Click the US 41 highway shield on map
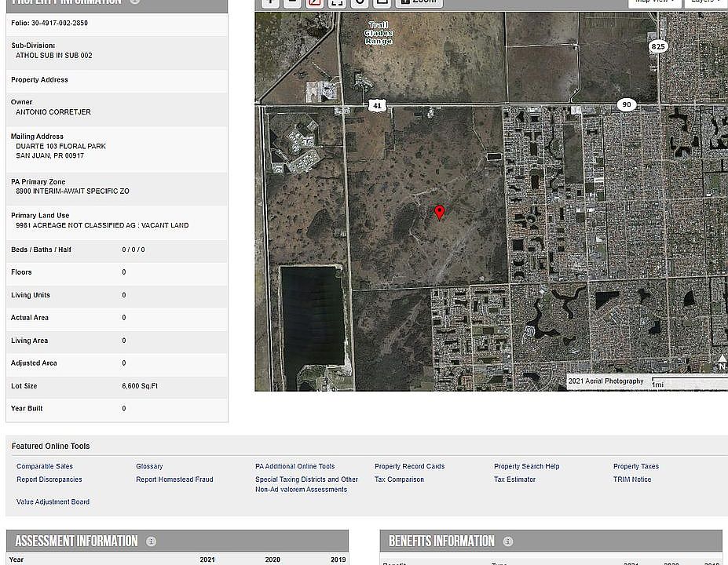This screenshot has height=565, width=728. point(377,105)
